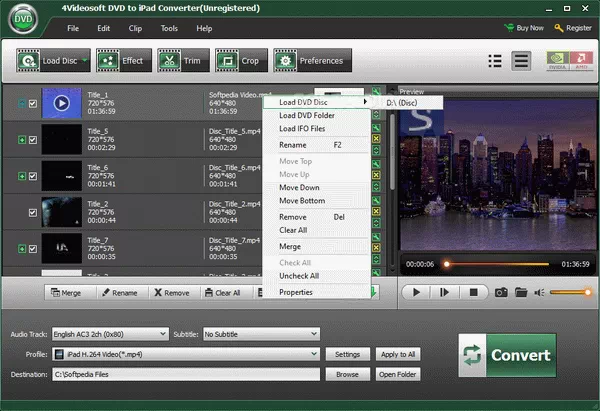This screenshot has height=411, width=600.
Task: Open the Clip menu
Action: pos(135,28)
